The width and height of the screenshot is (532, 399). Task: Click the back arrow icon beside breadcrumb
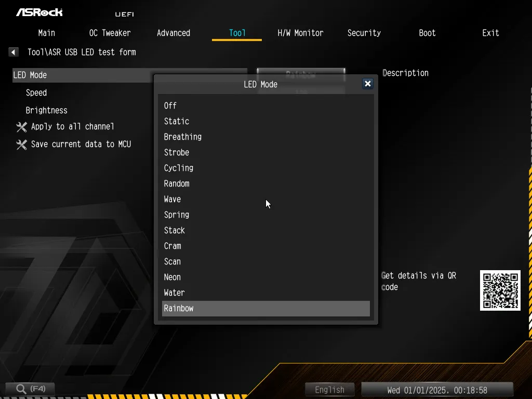coord(14,52)
